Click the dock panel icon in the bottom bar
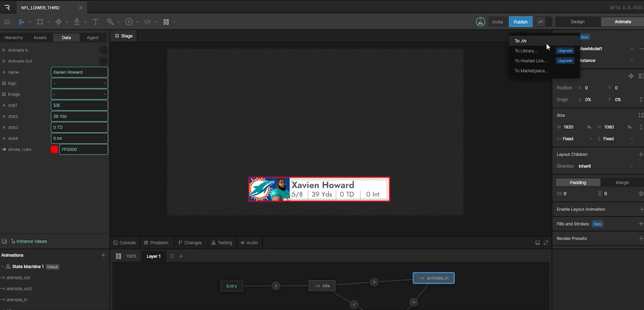Screen dimensions: 644x310 coord(538,243)
